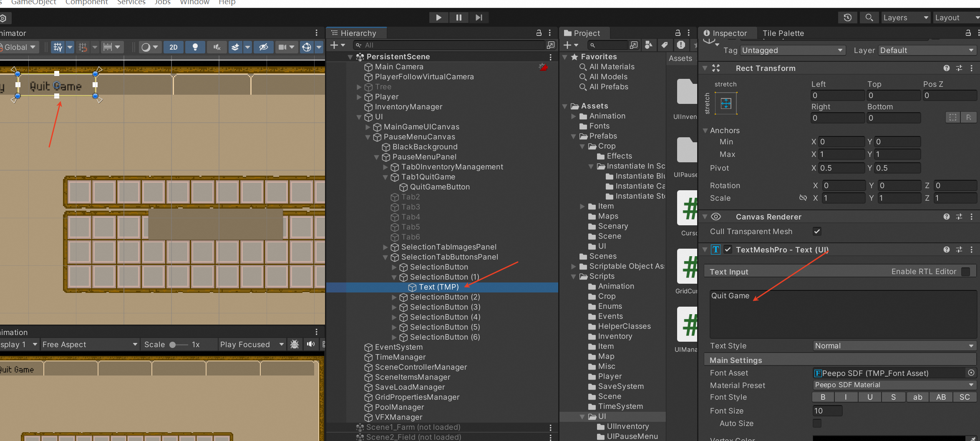Open PersistentScene options menu dots

[x=551, y=57]
